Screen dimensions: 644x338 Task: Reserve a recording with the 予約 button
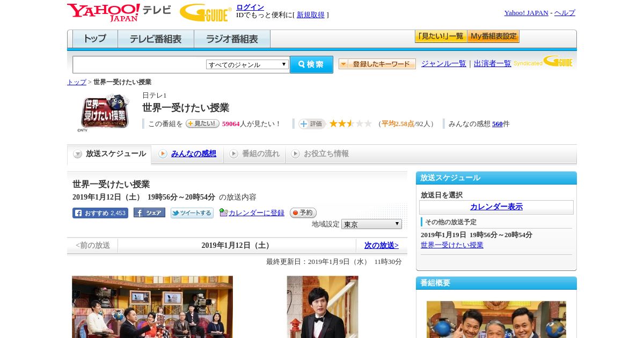point(303,213)
